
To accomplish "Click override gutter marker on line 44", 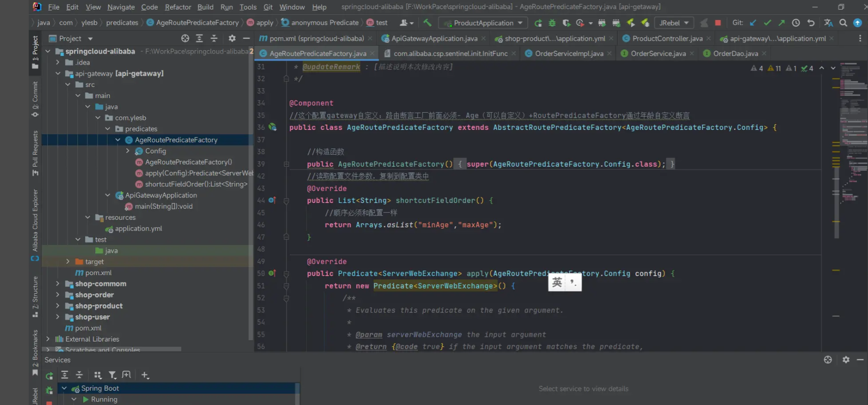I will (272, 200).
